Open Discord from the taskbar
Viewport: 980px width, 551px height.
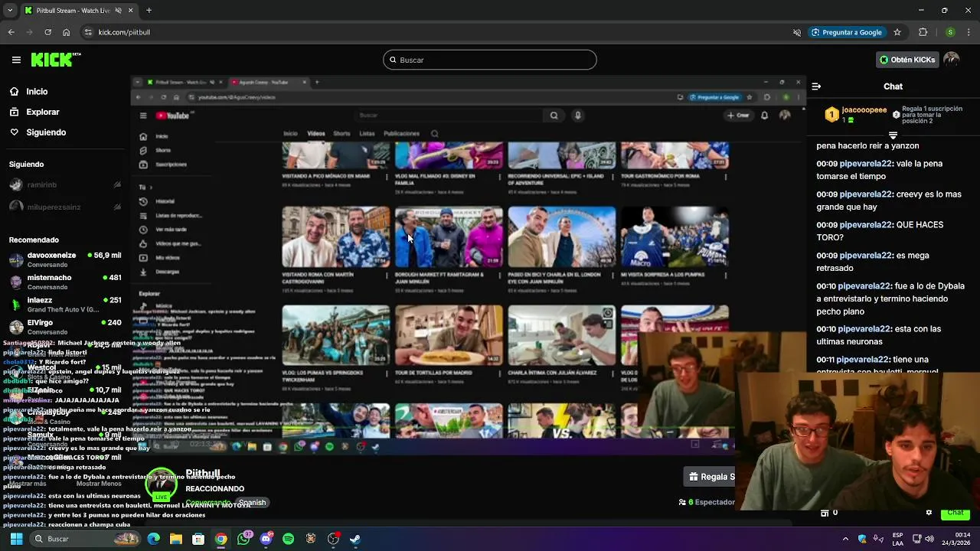click(266, 539)
